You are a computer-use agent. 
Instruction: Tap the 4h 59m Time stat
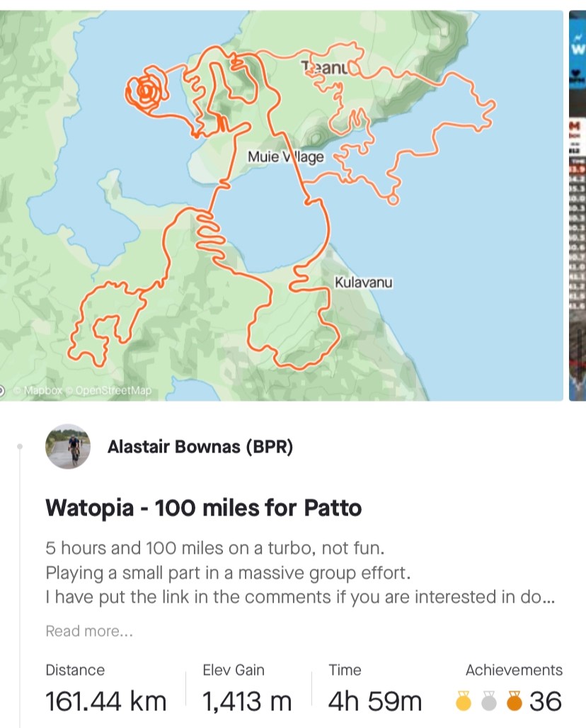[x=375, y=701]
